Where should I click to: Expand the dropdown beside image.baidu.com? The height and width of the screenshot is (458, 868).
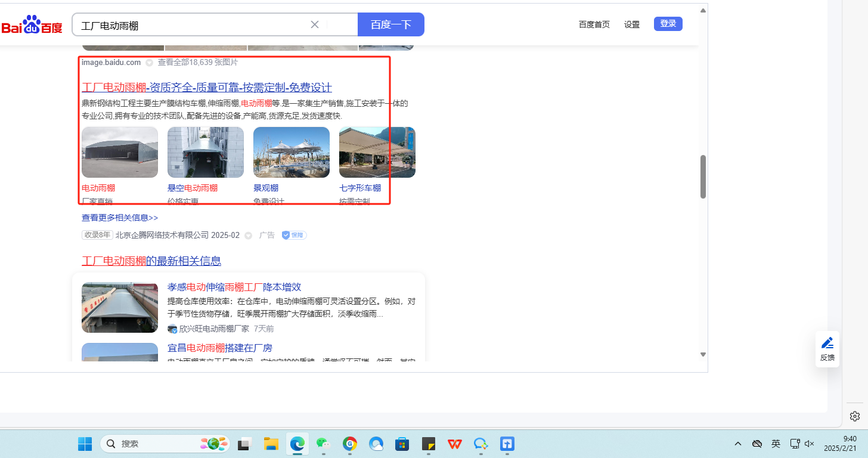click(x=150, y=63)
